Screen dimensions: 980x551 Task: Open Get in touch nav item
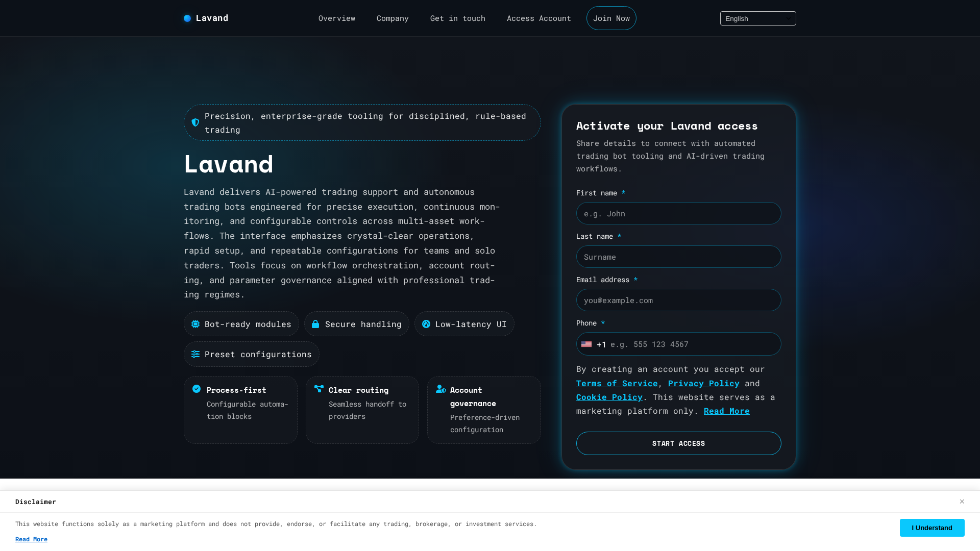(x=458, y=18)
